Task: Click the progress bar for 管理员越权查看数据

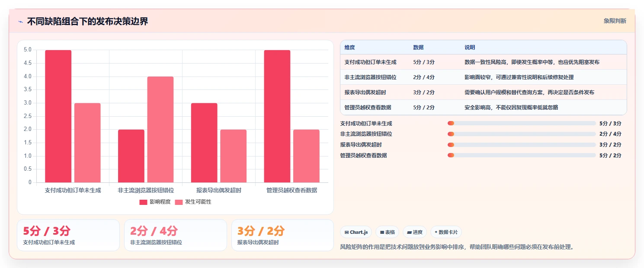Action: (x=522, y=155)
